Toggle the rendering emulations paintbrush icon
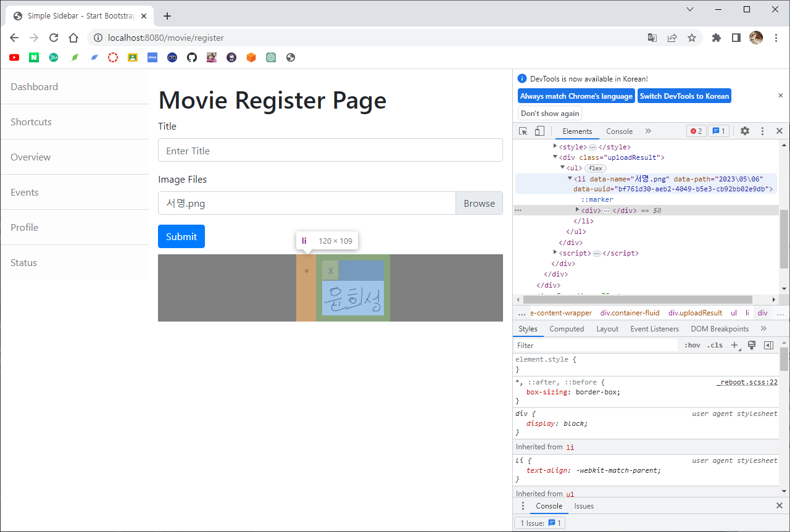The height and width of the screenshot is (532, 790). [752, 345]
